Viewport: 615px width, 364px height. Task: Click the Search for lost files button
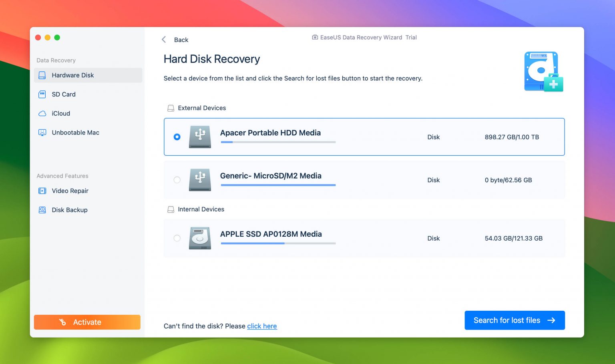[x=515, y=320]
